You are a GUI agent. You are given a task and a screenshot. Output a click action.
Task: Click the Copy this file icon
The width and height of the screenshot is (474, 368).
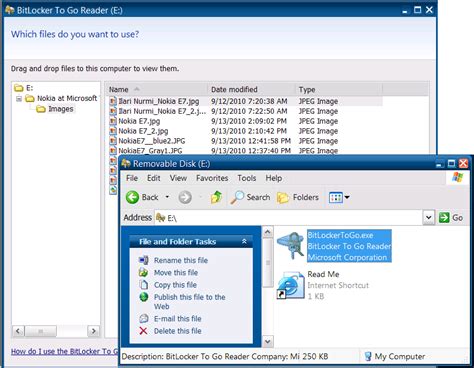(x=144, y=285)
